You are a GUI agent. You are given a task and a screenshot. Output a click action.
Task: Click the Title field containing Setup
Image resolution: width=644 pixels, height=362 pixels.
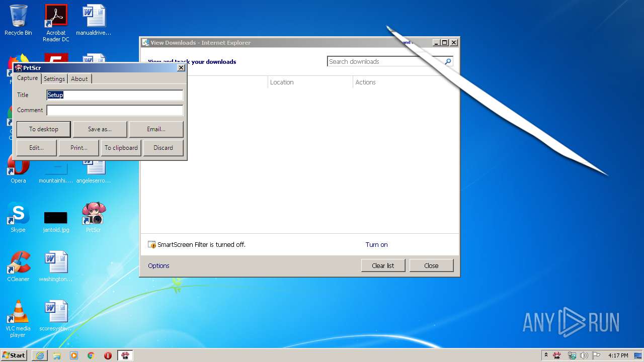115,95
